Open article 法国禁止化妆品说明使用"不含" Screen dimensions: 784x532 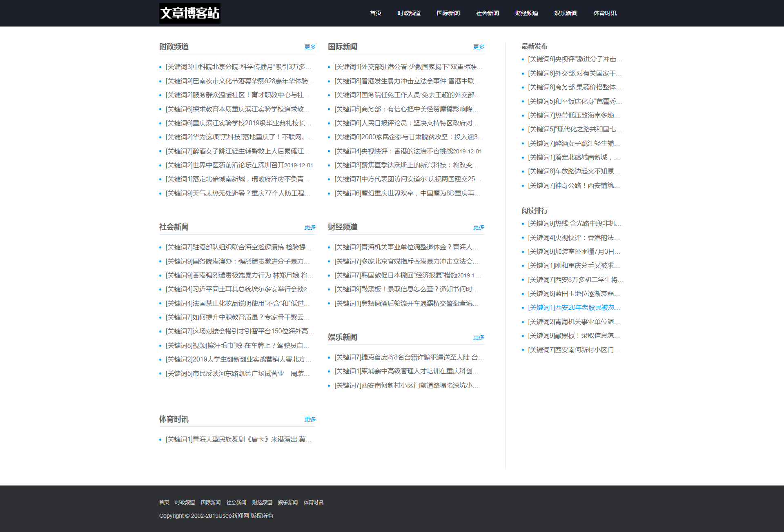238,304
